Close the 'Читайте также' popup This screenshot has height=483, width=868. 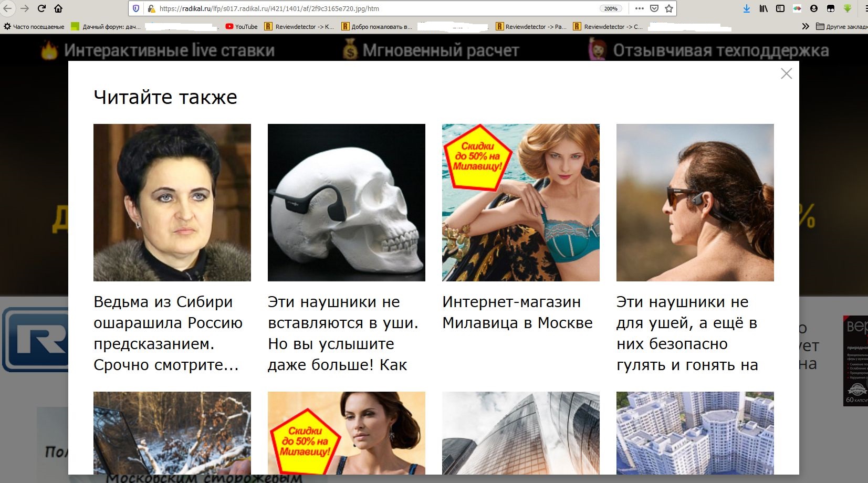click(786, 73)
